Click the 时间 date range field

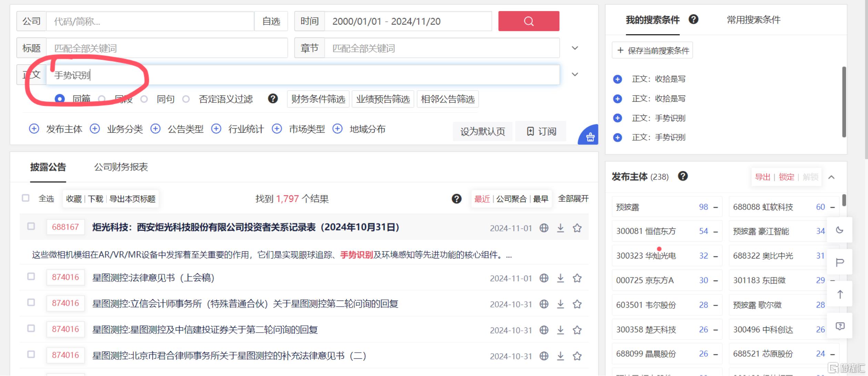click(408, 21)
